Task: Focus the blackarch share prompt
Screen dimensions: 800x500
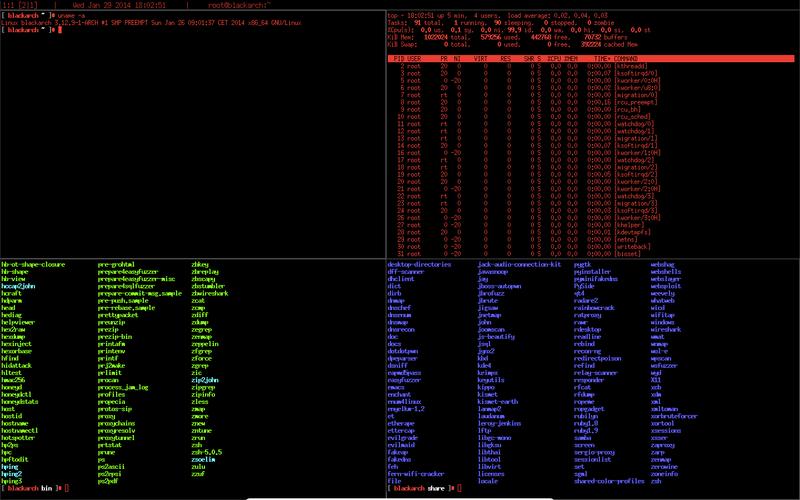Action: coord(420,488)
